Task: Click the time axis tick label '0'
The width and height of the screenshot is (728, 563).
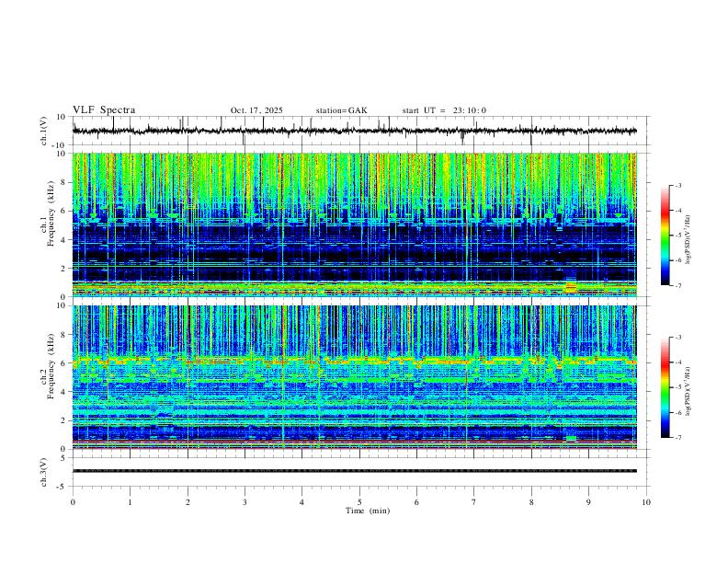Action: pos(73,502)
